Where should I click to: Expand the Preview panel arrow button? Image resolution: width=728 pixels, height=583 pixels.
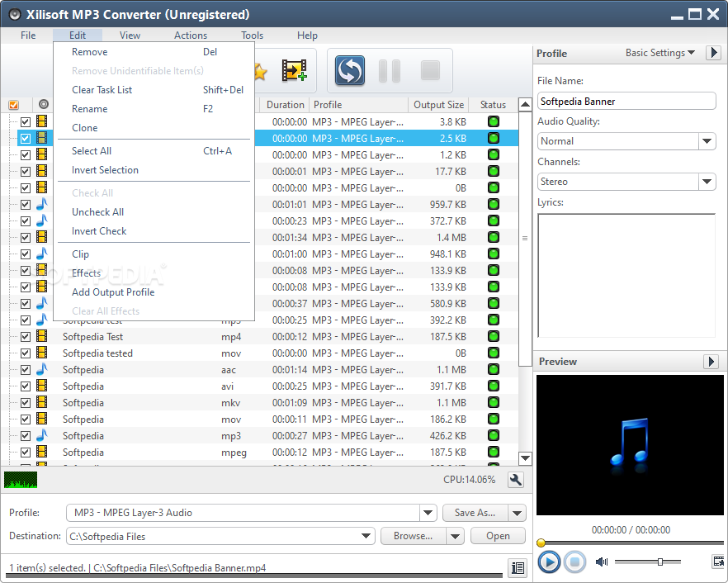(x=711, y=361)
